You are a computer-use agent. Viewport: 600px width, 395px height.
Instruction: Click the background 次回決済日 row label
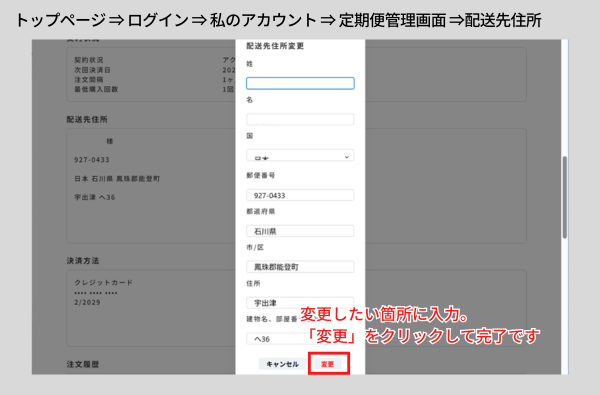pos(92,70)
